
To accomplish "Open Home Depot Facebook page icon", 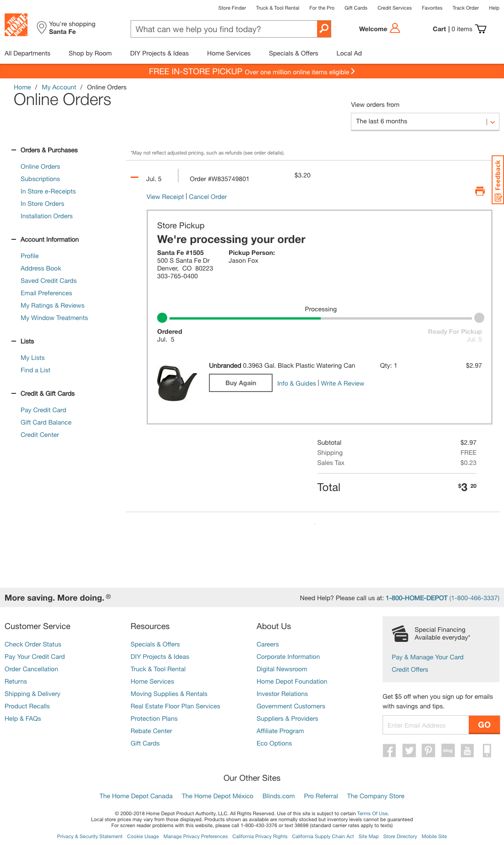I will click(x=389, y=751).
